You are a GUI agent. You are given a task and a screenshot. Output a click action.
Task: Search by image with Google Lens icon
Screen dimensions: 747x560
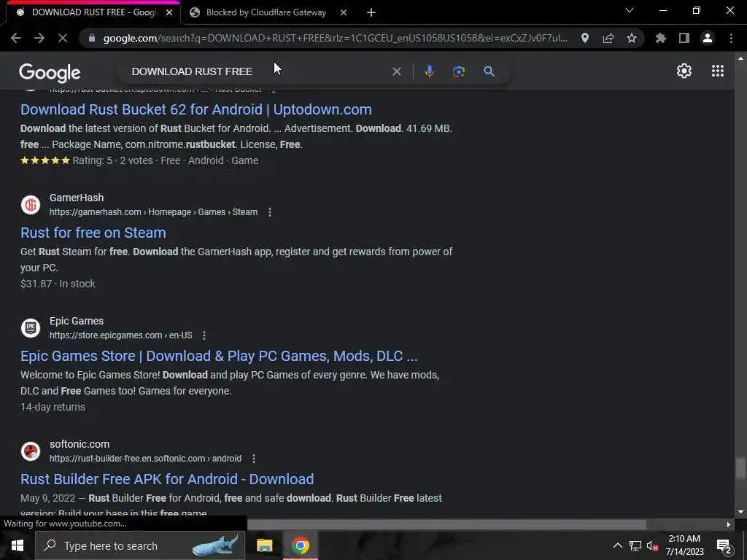[x=459, y=71]
